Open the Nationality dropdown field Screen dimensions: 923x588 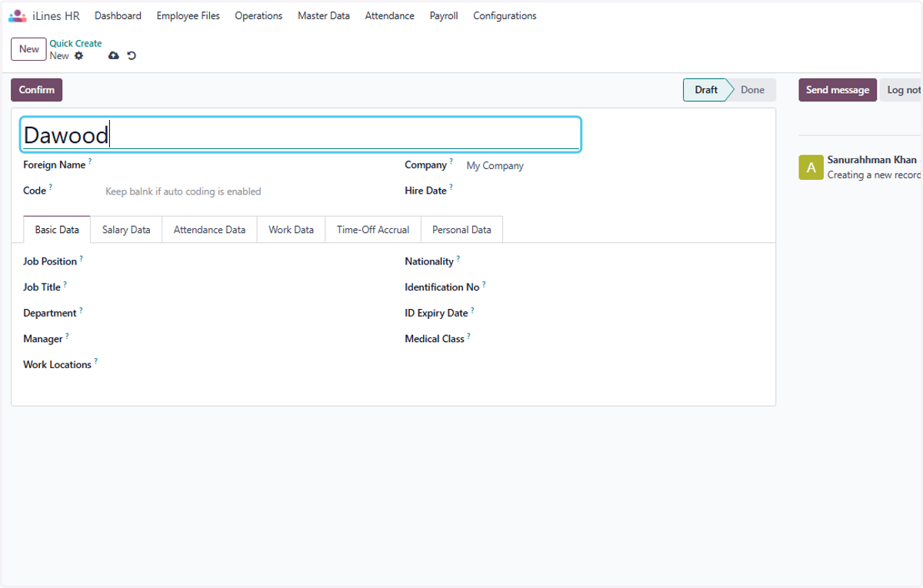point(627,262)
